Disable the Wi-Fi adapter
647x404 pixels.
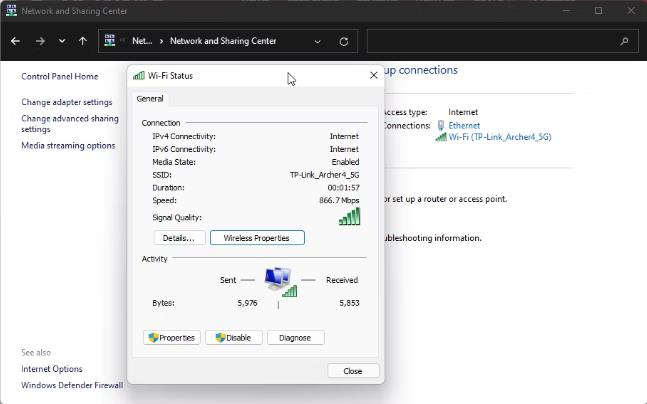(x=234, y=338)
